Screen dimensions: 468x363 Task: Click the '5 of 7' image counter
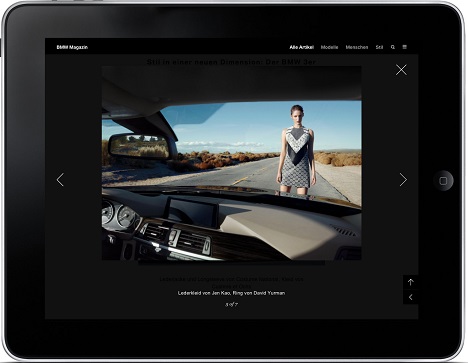click(231, 304)
